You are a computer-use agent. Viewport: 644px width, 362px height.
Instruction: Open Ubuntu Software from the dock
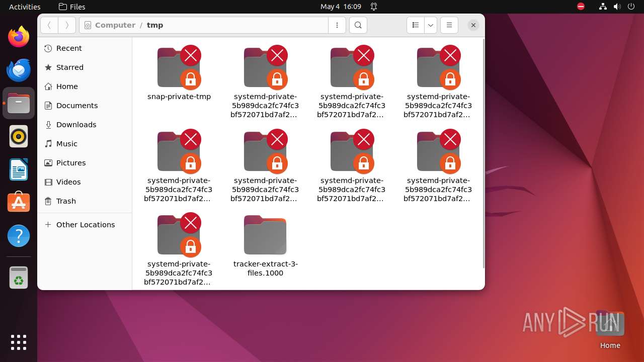tap(19, 203)
